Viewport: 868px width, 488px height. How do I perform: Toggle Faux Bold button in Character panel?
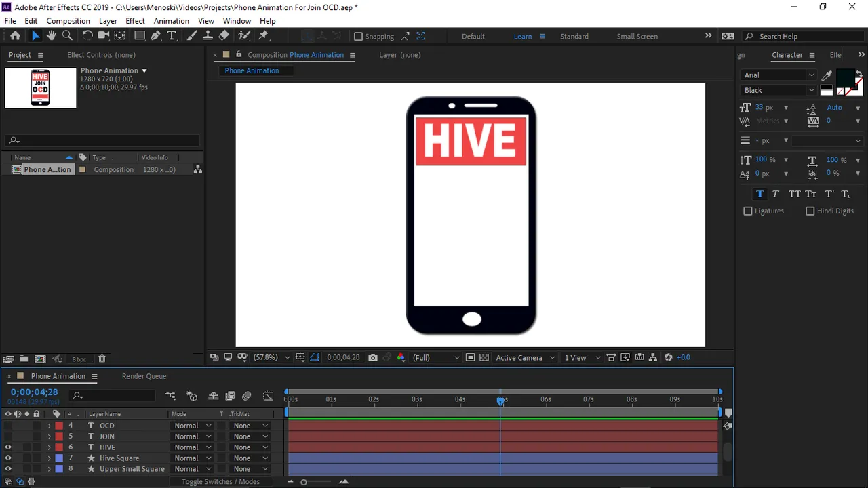point(759,195)
